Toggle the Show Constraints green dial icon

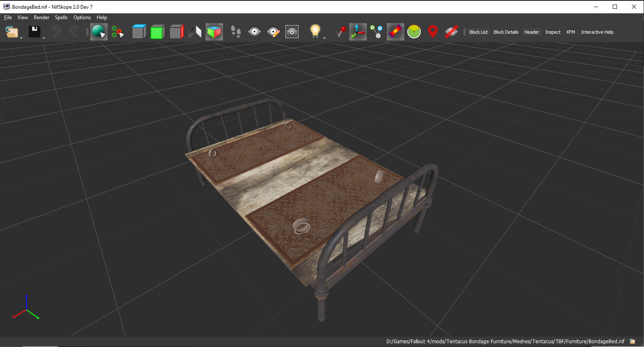[414, 32]
